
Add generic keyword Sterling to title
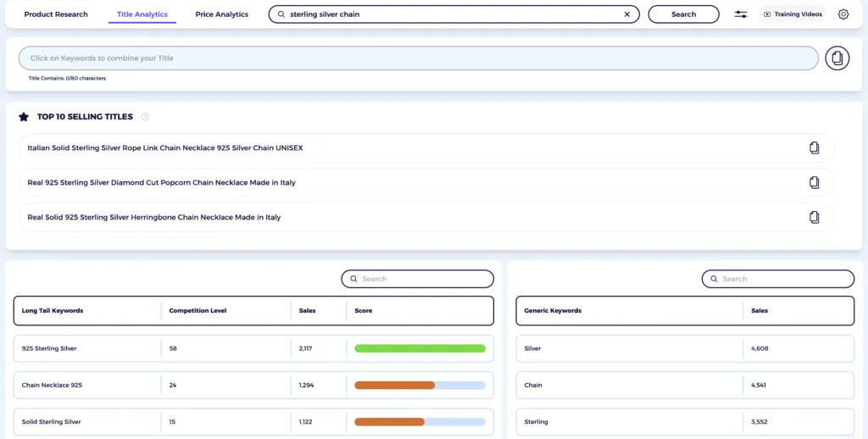click(536, 422)
